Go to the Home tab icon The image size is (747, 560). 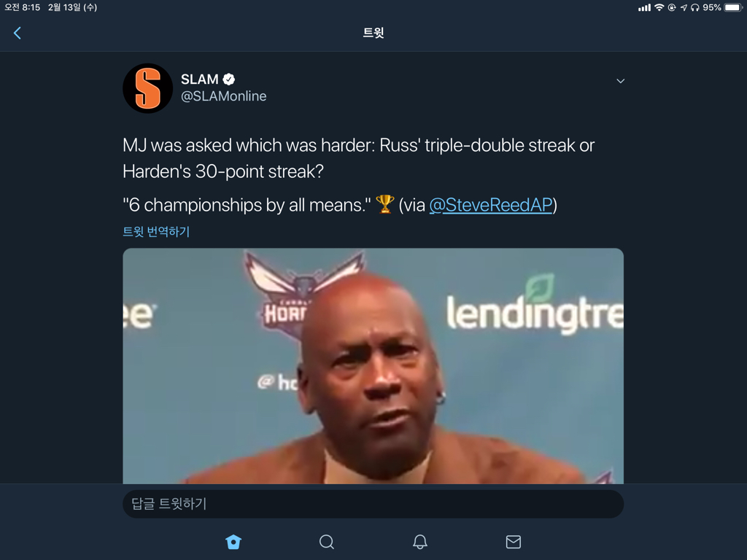pyautogui.click(x=233, y=542)
